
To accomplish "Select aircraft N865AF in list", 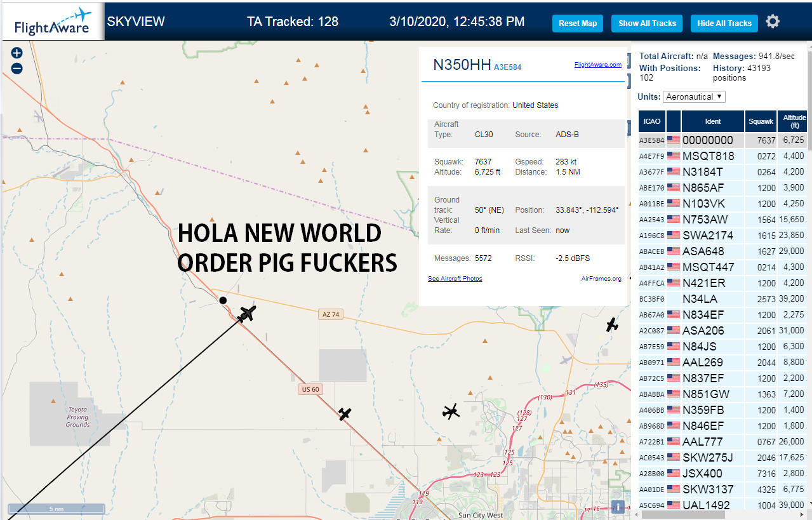I will point(722,188).
